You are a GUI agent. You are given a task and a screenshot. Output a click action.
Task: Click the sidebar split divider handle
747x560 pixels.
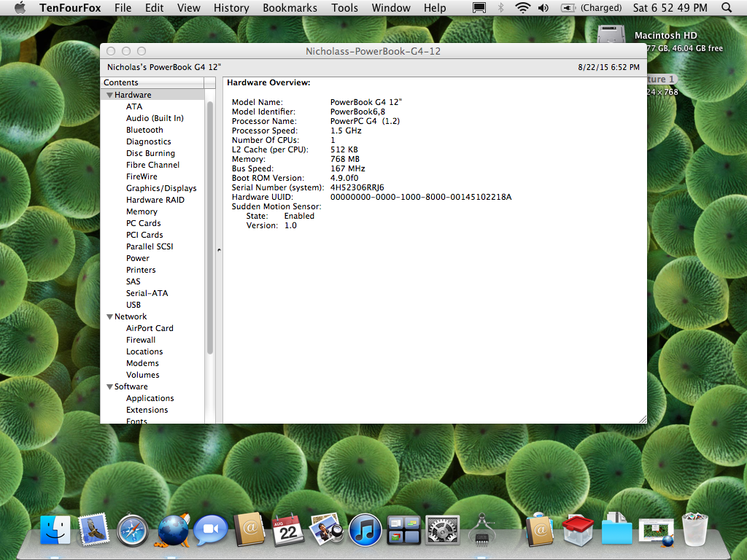click(x=219, y=250)
